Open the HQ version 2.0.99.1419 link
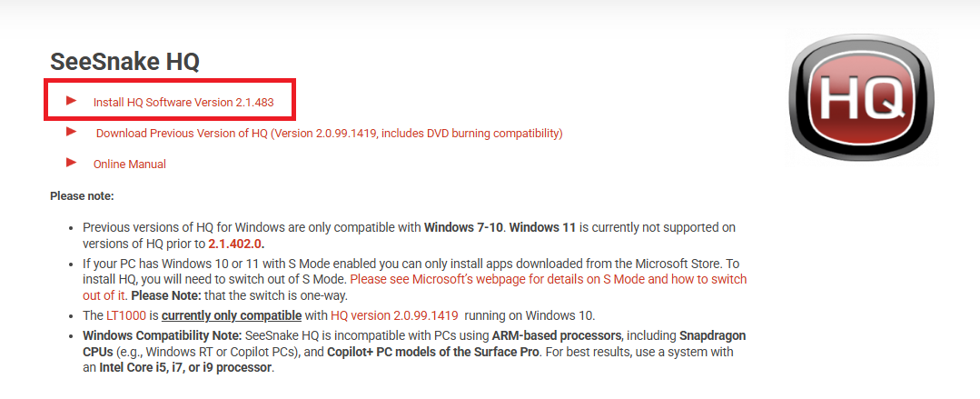 click(x=394, y=314)
